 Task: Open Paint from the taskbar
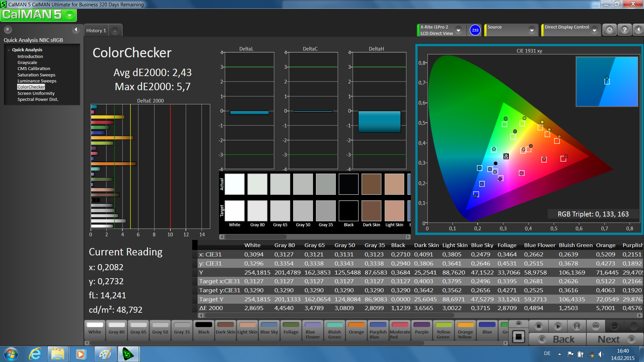pyautogui.click(x=105, y=354)
